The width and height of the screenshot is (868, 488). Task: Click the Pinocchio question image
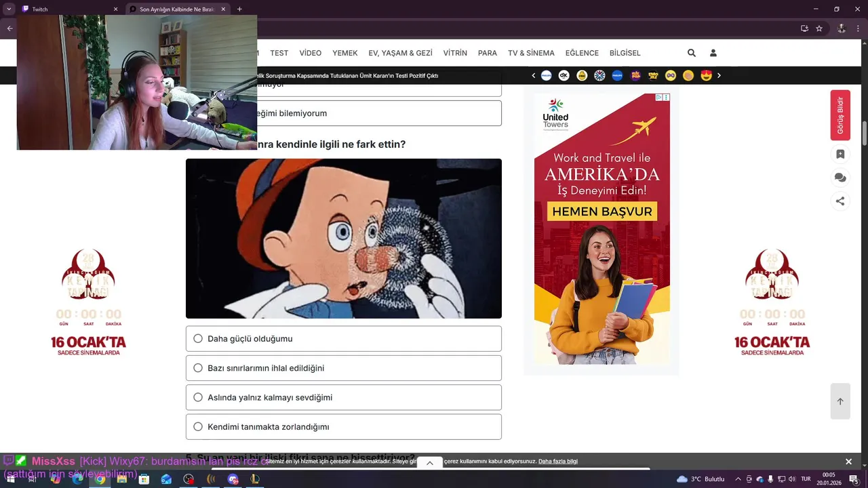click(344, 239)
